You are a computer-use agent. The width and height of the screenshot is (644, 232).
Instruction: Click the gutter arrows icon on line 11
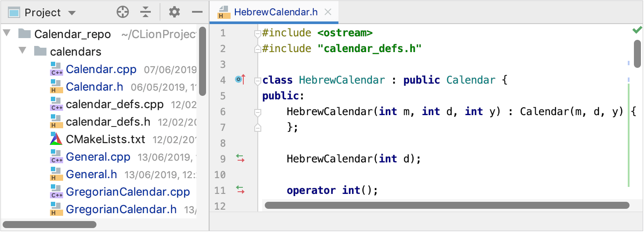coord(240,190)
